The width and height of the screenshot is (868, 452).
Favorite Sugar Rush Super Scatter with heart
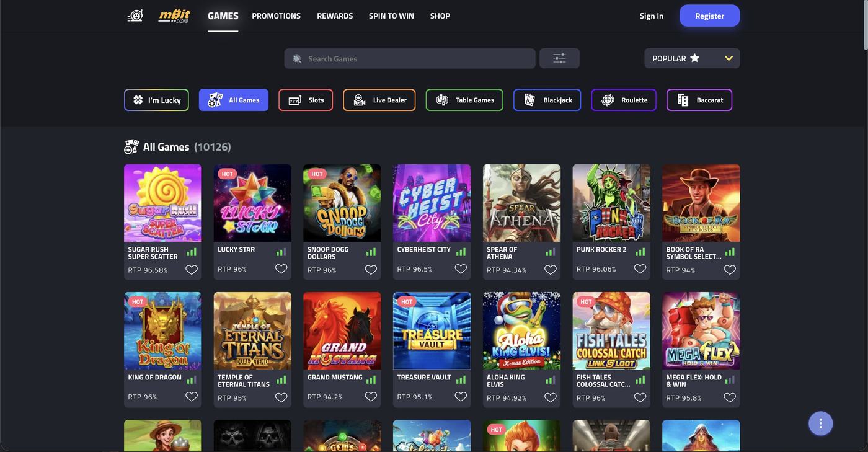pyautogui.click(x=192, y=270)
